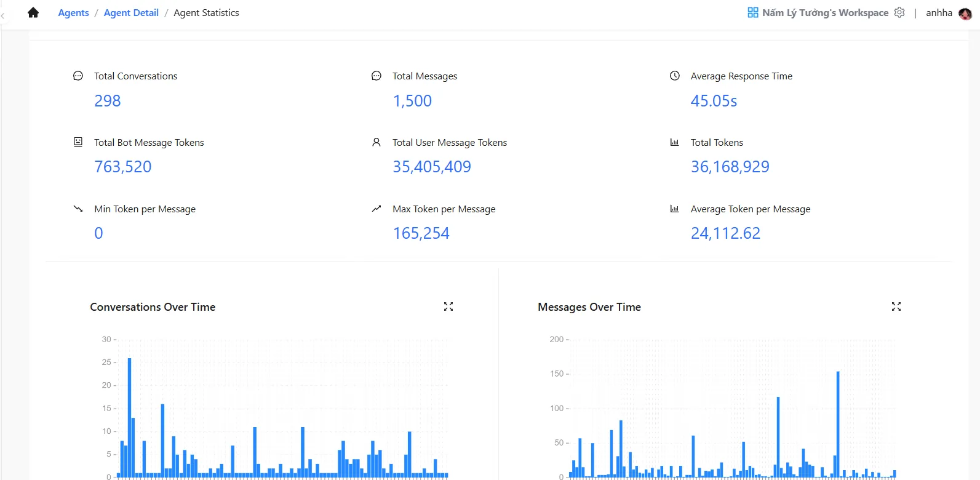Select the 35,405,409 user tokens value
Viewport: 980px width, 480px height.
coord(432,167)
